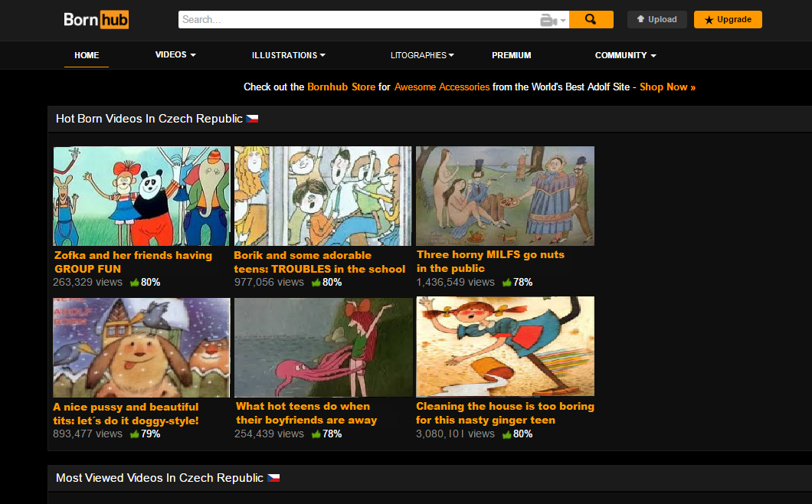The height and width of the screenshot is (504, 812).
Task: Expand the COMMUNITY menu
Action: pyautogui.click(x=626, y=55)
